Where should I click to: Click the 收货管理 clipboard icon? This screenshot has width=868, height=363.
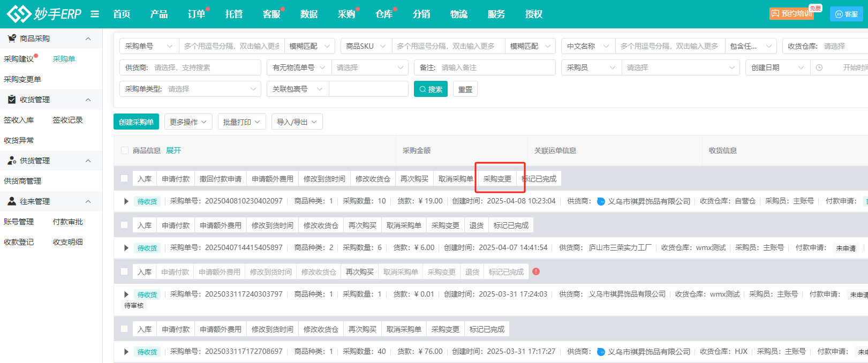tap(11, 100)
